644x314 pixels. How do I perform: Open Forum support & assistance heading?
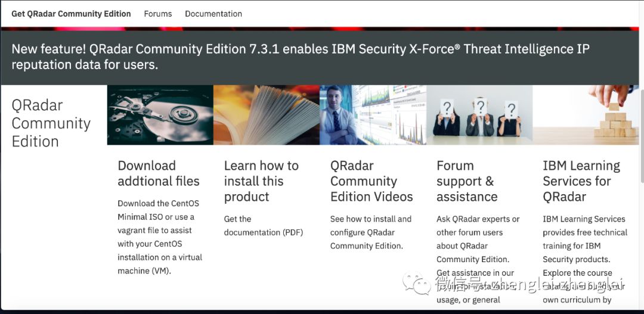(x=467, y=181)
